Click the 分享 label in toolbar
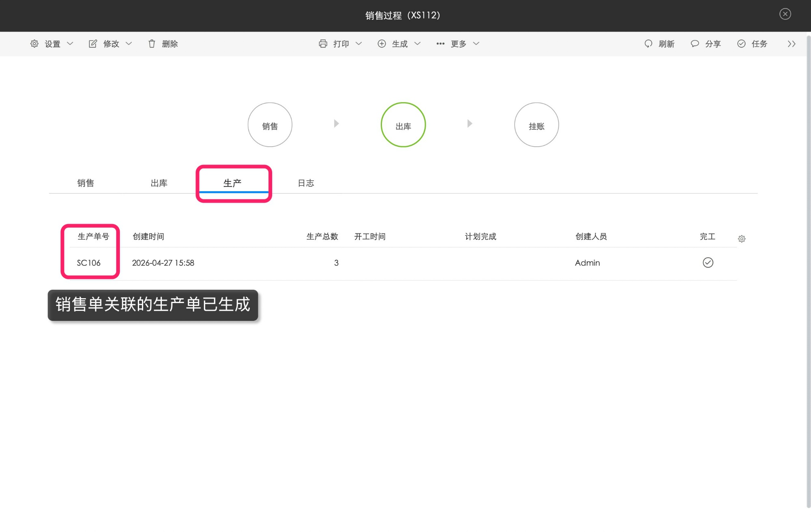Viewport: 811px width, 532px height. (x=713, y=44)
